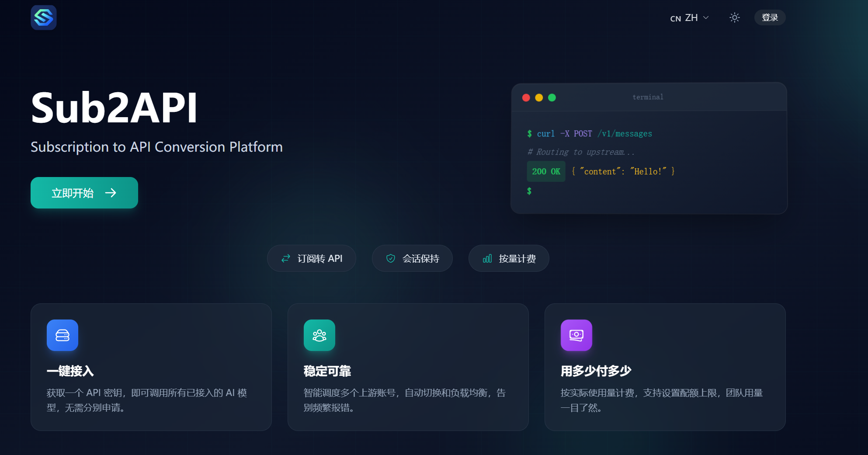Click the yellow dot in terminal window

(539, 97)
